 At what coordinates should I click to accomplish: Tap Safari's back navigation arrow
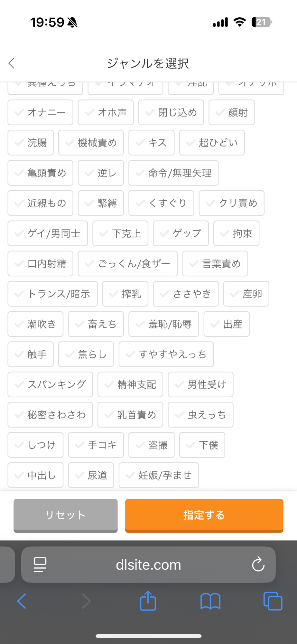(22, 601)
